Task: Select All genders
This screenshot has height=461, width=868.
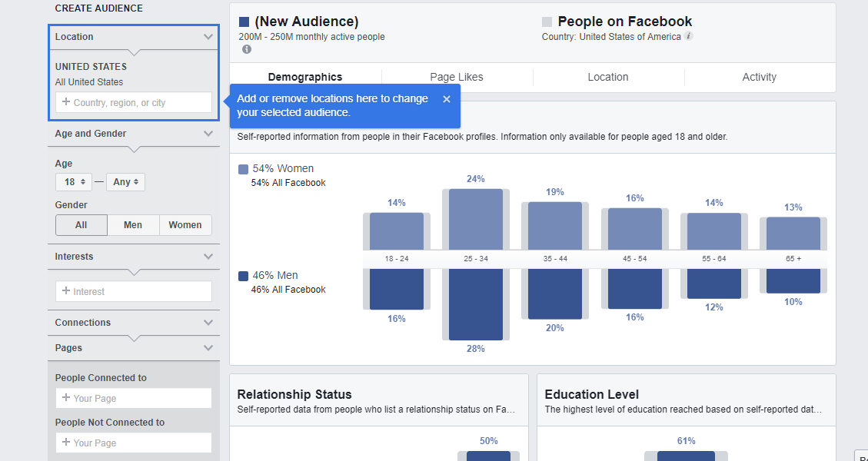Action: click(x=81, y=225)
